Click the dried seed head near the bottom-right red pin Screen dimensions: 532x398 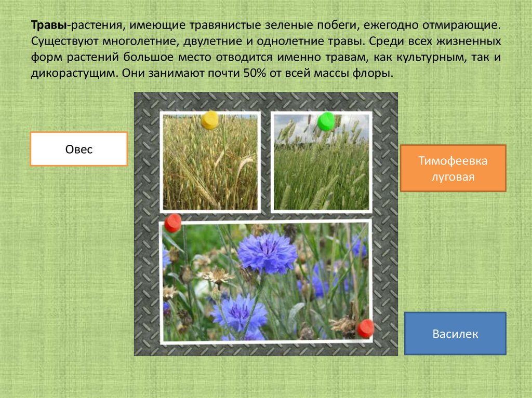(343, 324)
